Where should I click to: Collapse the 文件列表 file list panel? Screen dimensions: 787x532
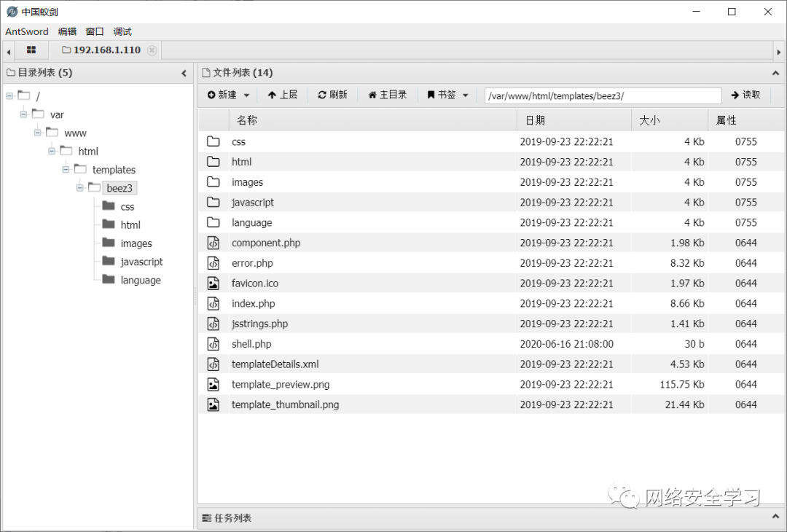click(775, 72)
